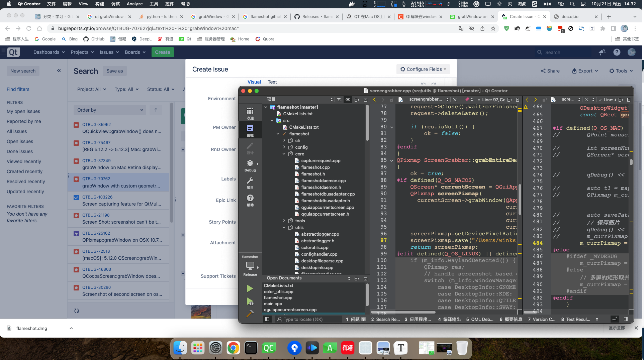Refresh search results in Jira list
Screen dimensions: 644x360
point(77,311)
